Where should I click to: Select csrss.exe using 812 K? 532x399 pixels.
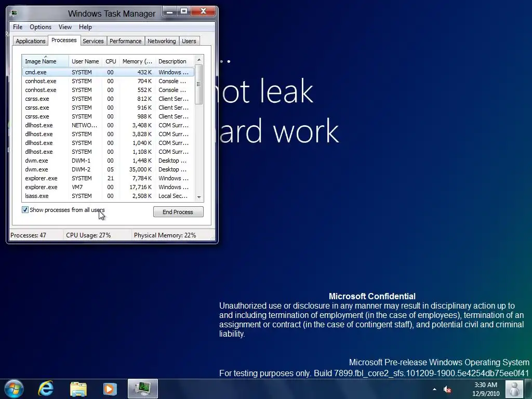pyautogui.click(x=108, y=99)
